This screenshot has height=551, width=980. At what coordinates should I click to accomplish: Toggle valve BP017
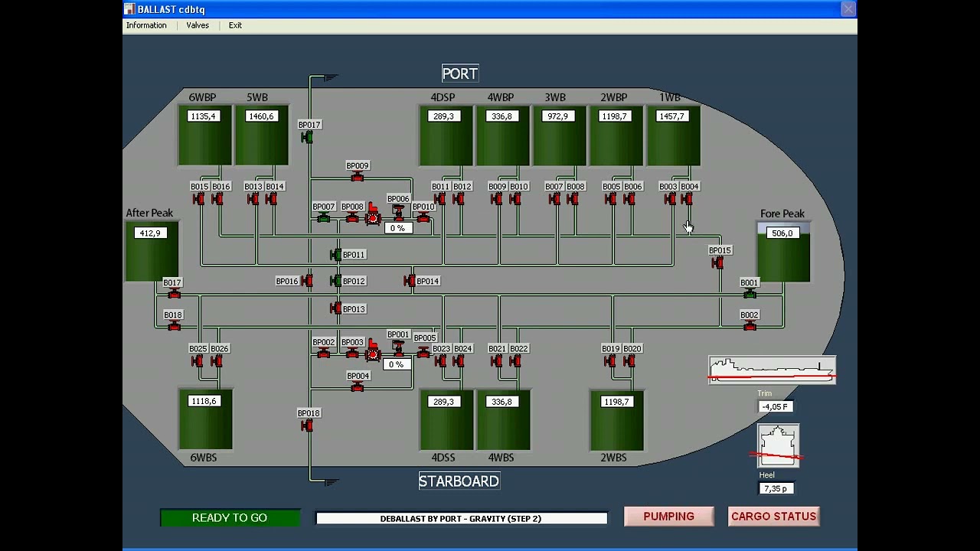(307, 138)
